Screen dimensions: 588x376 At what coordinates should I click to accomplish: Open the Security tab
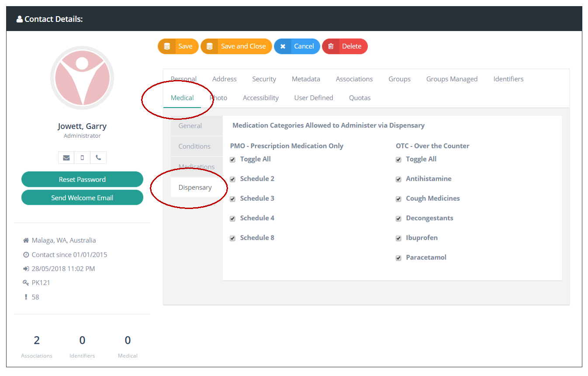264,79
